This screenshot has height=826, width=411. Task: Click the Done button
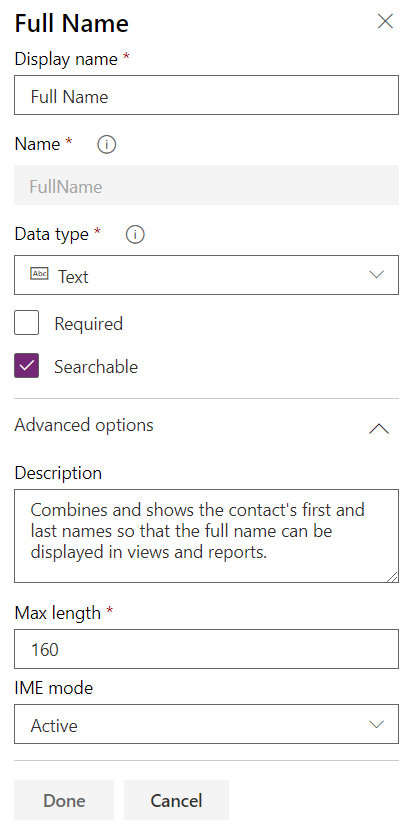click(64, 800)
